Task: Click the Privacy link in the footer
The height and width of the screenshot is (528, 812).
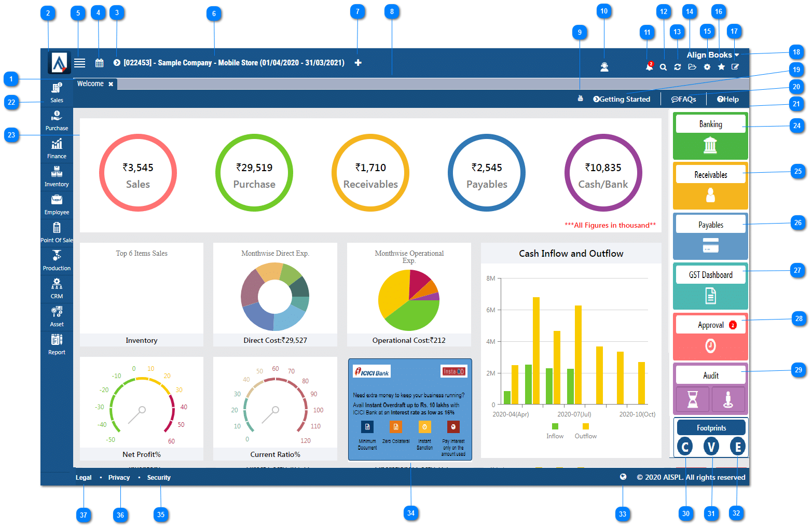Action: click(x=119, y=477)
